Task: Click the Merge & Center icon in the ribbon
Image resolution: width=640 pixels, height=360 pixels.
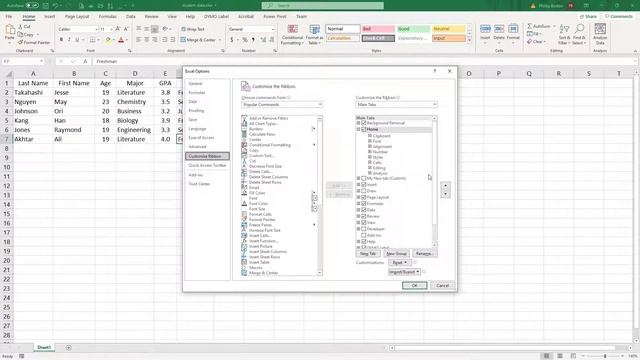Action: [x=183, y=40]
